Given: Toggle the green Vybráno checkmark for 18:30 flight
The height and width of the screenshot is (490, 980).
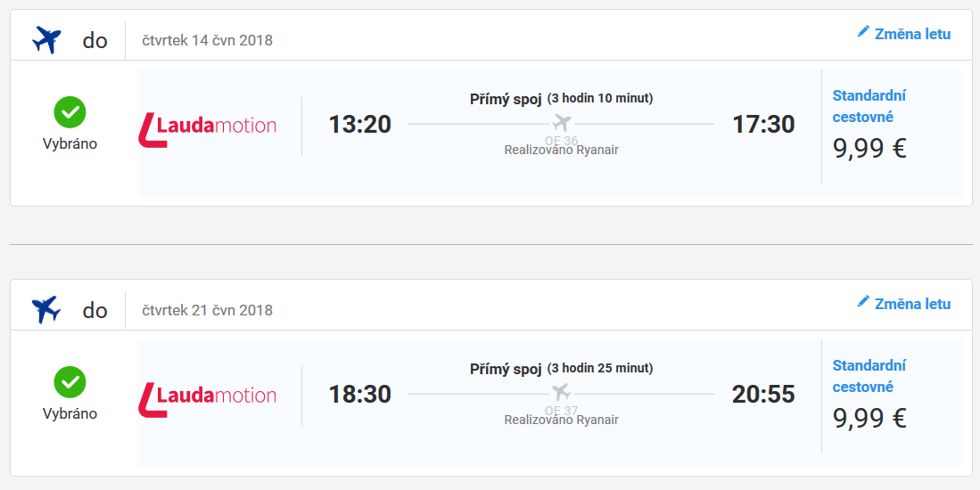Looking at the screenshot, I should click(70, 382).
